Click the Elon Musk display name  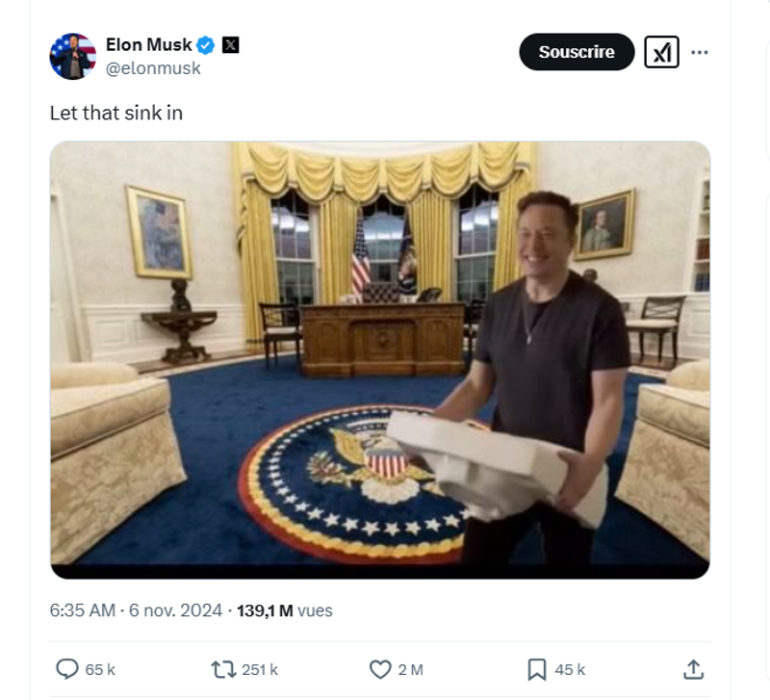[149, 44]
